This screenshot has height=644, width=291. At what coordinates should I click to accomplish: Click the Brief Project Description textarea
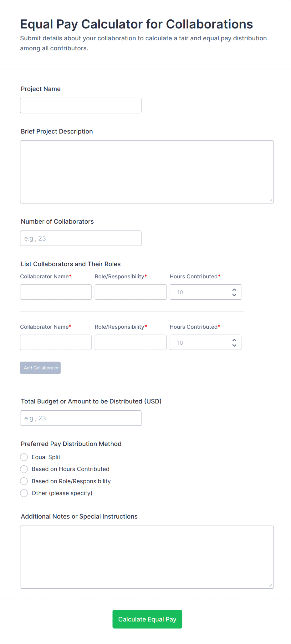[x=147, y=172]
